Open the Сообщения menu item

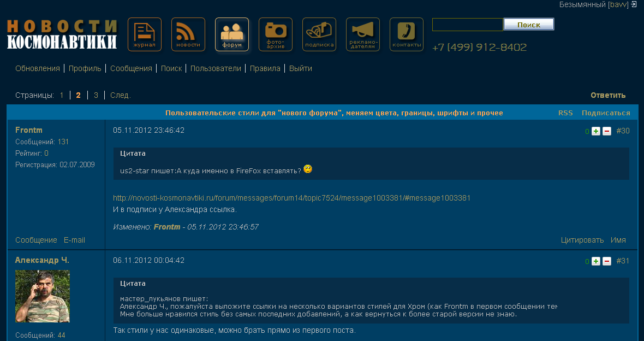131,69
